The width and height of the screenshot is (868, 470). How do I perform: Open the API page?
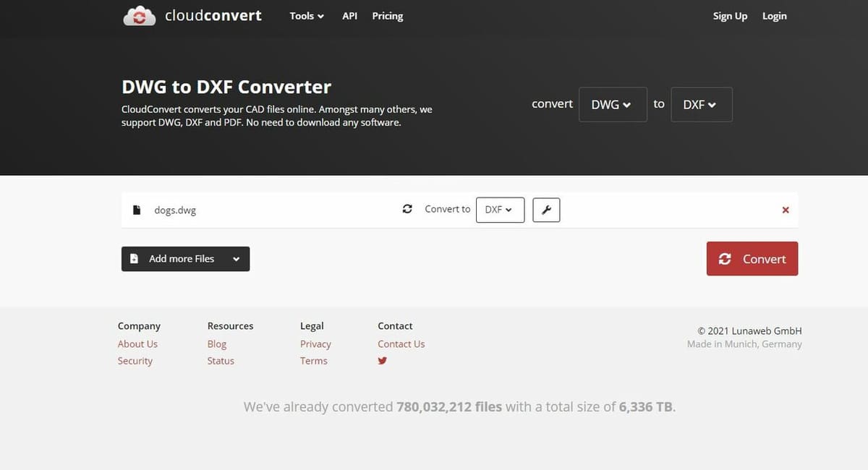(x=349, y=16)
